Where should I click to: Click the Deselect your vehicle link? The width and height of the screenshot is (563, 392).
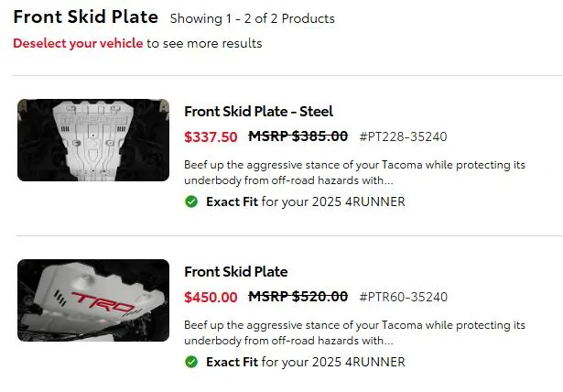click(x=78, y=43)
